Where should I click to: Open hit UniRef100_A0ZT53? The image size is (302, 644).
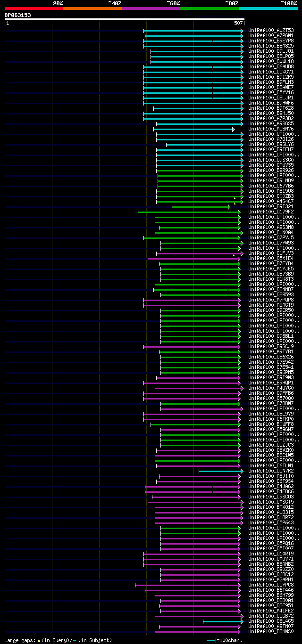coord(271,31)
